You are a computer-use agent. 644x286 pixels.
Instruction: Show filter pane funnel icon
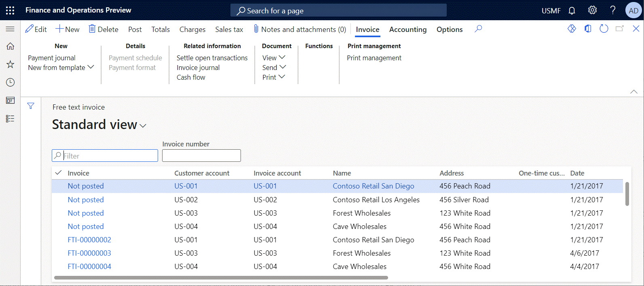[x=31, y=106]
